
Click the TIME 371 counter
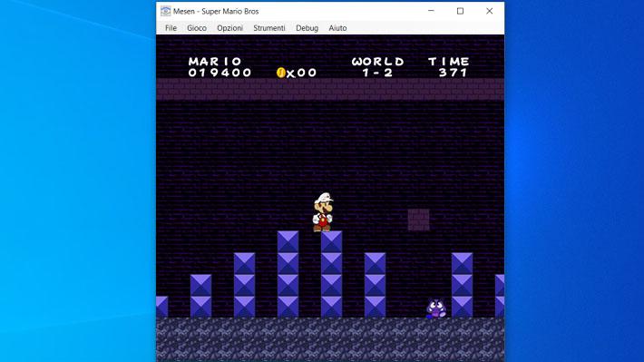[449, 67]
